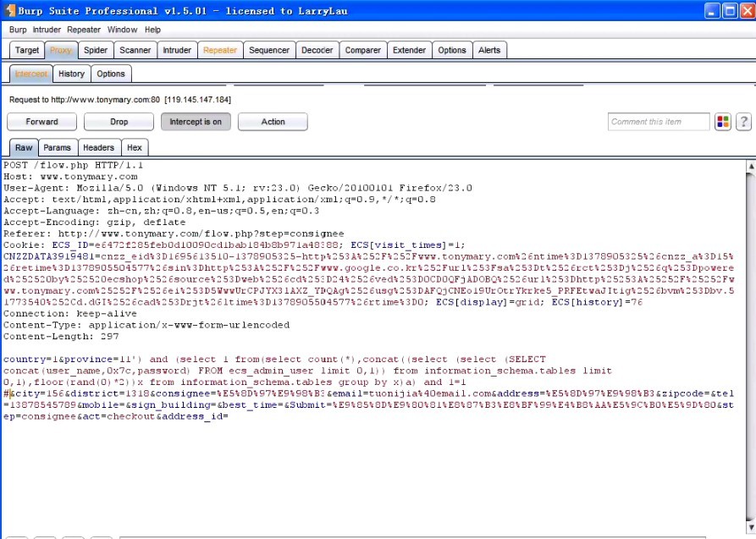
Task: Click the Burp Suite title bar logo icon
Action: click(x=9, y=11)
